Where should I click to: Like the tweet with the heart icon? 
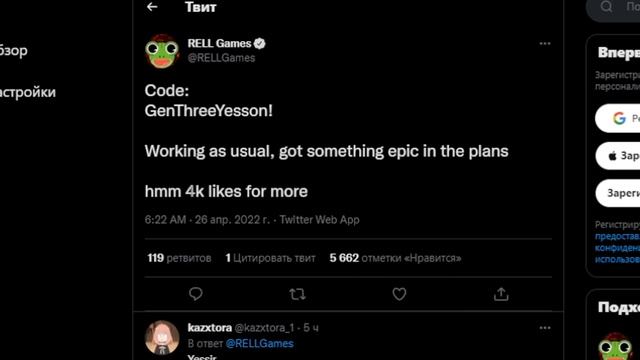click(399, 294)
